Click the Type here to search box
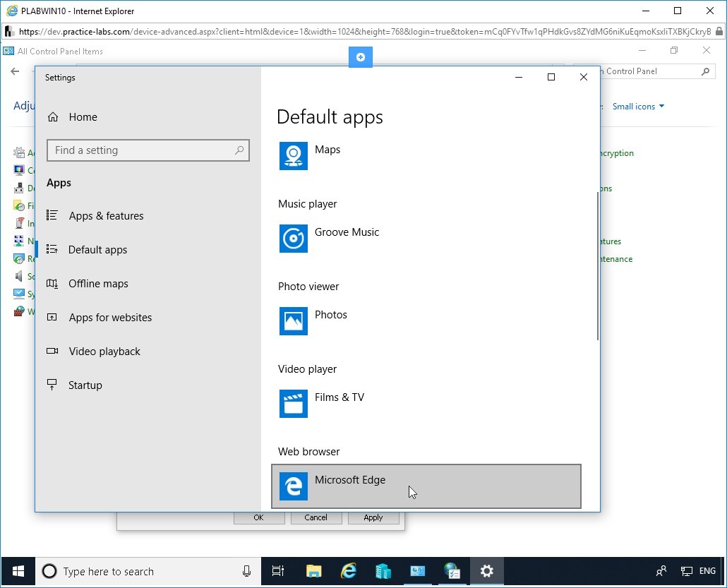 (148, 571)
